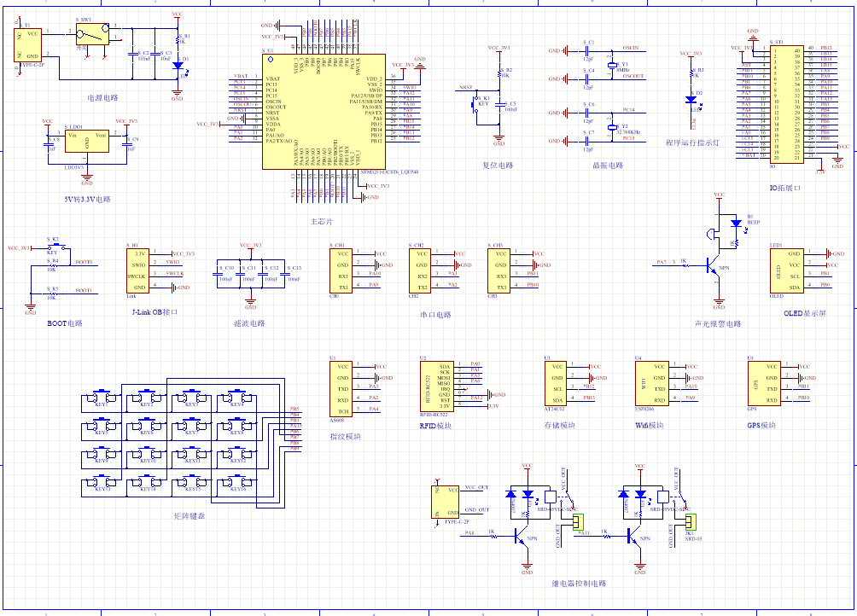Select KEY1 in the matrix keyboard
857x616 pixels.
(102, 399)
